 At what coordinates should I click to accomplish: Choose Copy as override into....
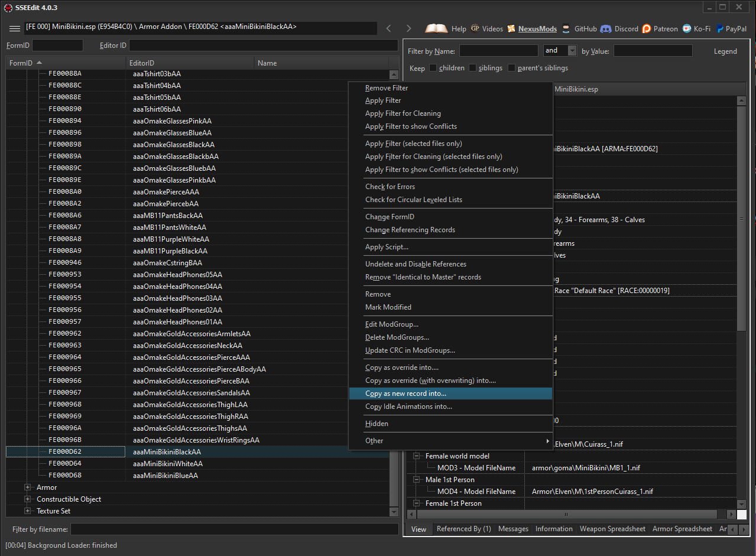(450, 368)
